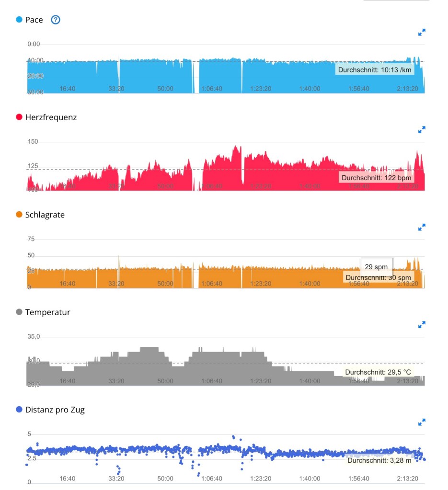The image size is (448, 490).
Task: Expand the Pace chart to fullscreen
Action: coord(422,33)
